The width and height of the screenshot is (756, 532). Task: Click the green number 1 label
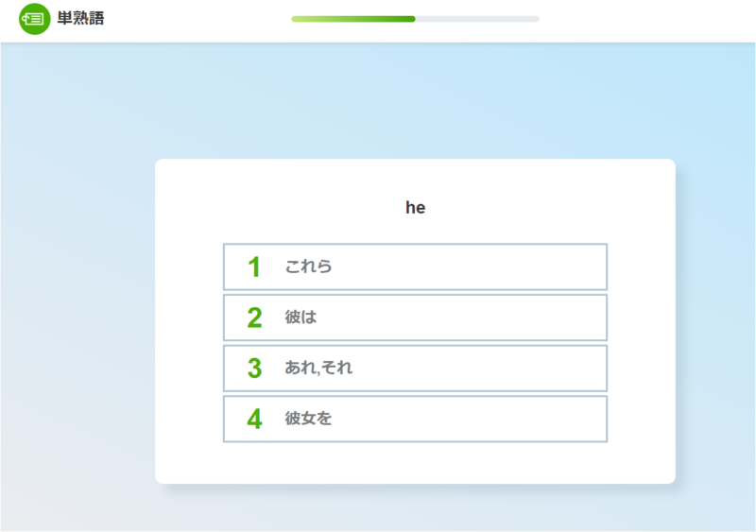(254, 267)
